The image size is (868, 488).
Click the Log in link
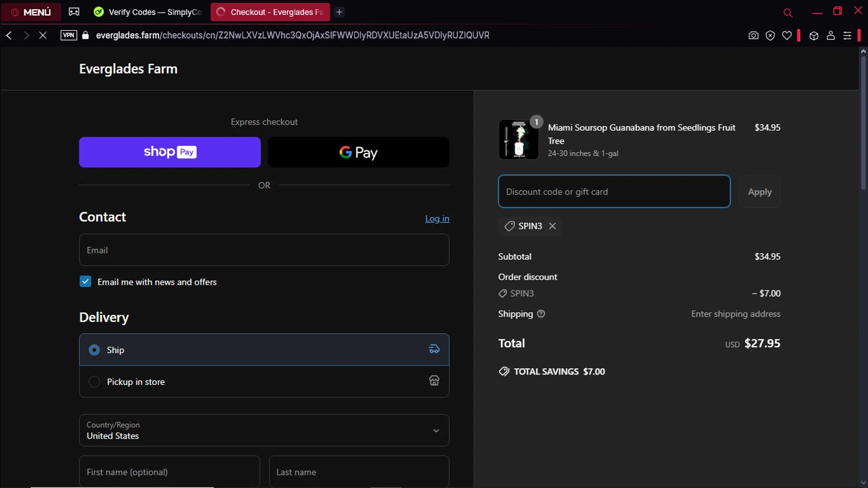[x=437, y=219]
